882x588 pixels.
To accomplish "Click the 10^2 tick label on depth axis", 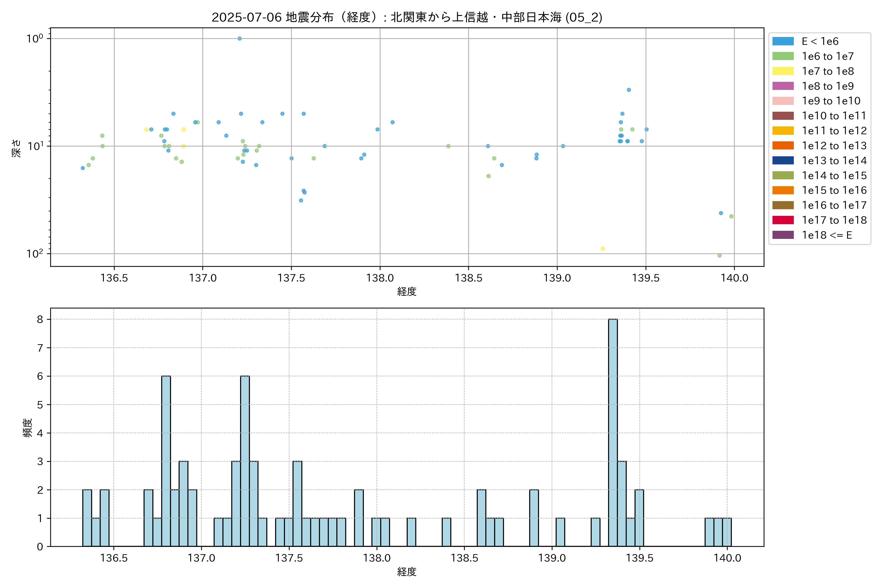I will click(35, 254).
